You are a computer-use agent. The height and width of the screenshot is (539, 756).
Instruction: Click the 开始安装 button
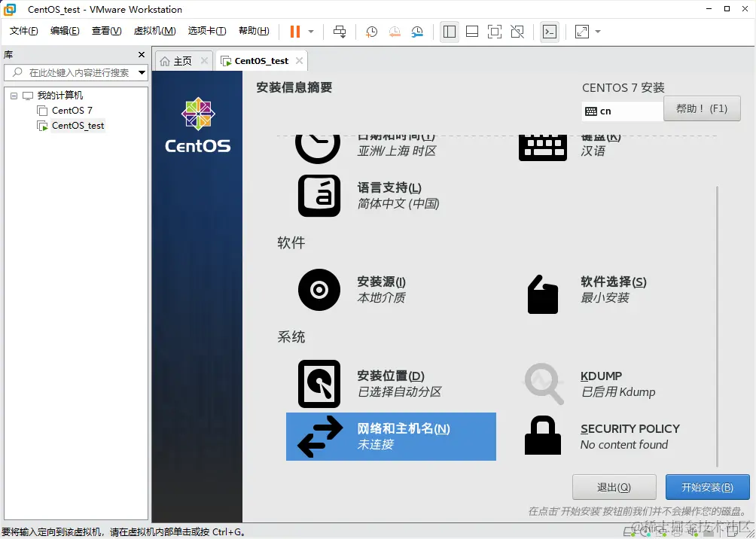(707, 486)
